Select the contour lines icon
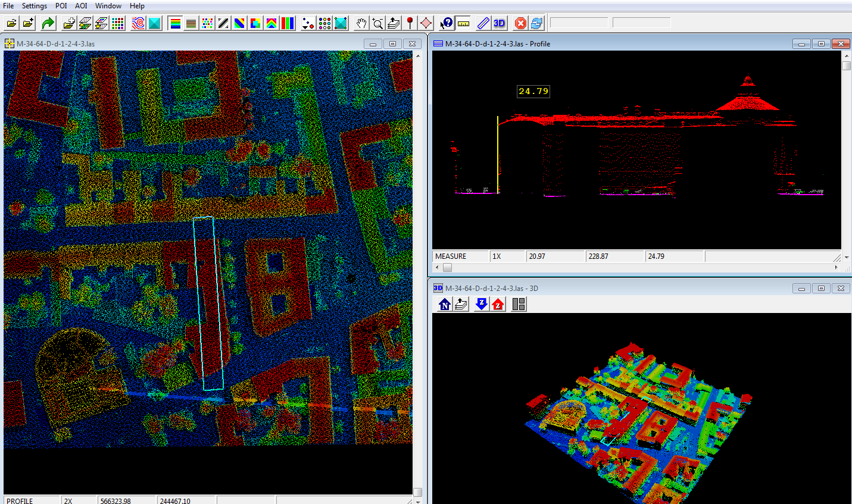Viewport: 852px width, 504px height. [x=138, y=23]
